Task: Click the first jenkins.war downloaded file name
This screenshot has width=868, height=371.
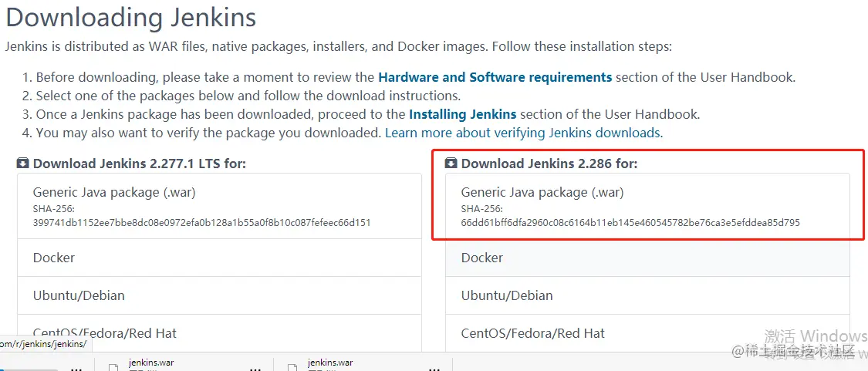Action: (151, 363)
